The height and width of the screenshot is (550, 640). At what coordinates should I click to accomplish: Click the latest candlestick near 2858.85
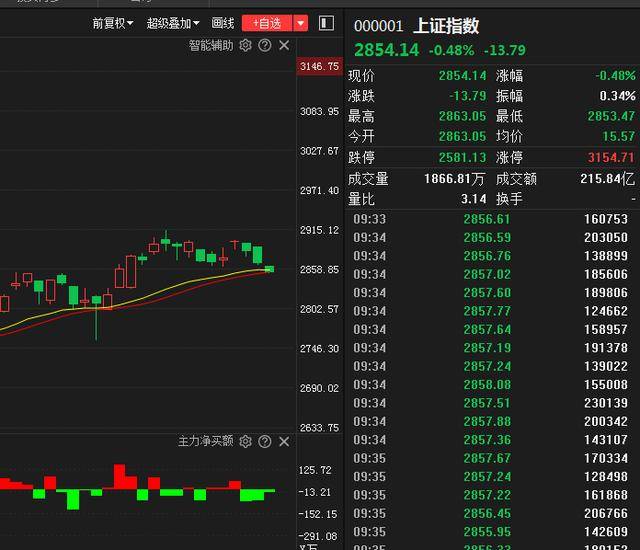point(269,269)
